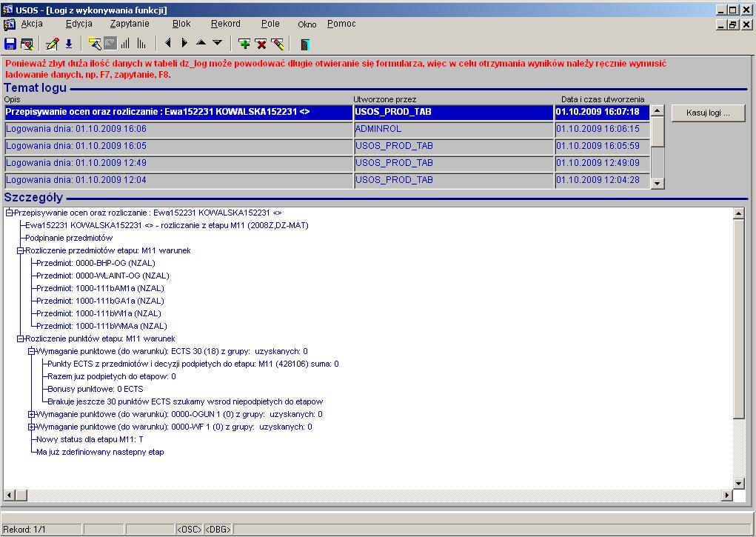
Task: Go to next block with right arrow
Action: (x=184, y=43)
